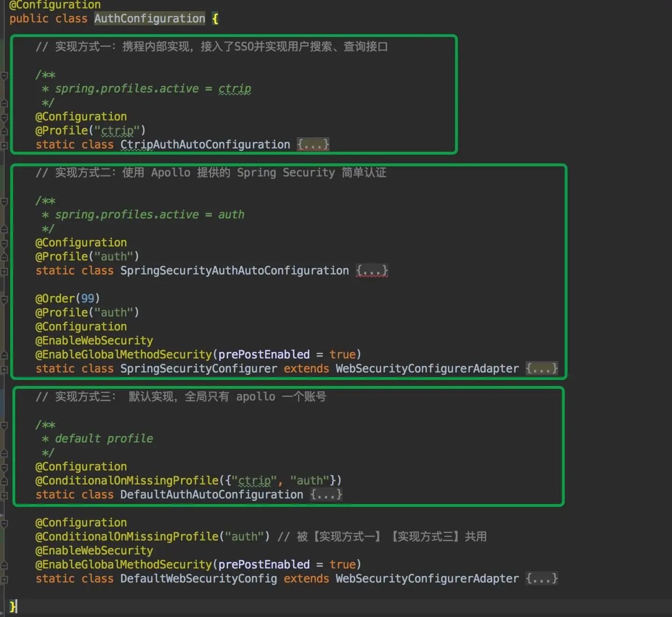Image resolution: width=672 pixels, height=617 pixels.
Task: Click the EnableWebSecurity annotation on SpringSecurityConfigurer
Action: 93,340
